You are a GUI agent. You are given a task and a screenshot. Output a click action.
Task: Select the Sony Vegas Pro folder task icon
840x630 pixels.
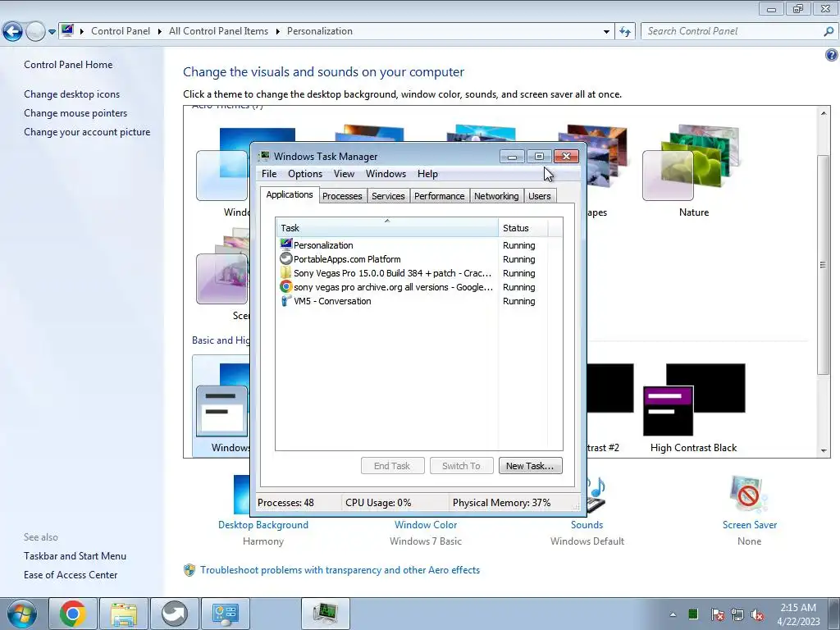286,272
